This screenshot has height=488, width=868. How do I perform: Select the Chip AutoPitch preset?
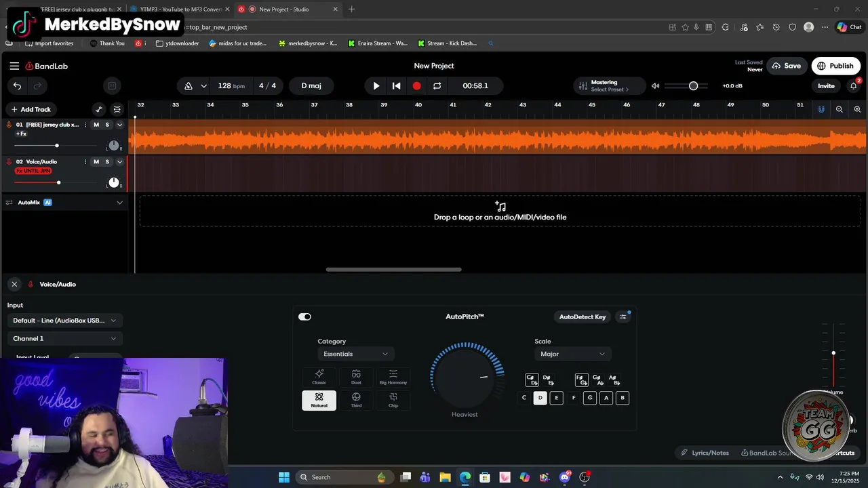[393, 400]
